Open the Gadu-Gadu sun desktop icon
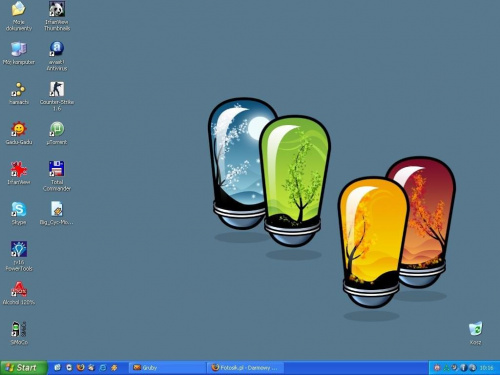 19,133
